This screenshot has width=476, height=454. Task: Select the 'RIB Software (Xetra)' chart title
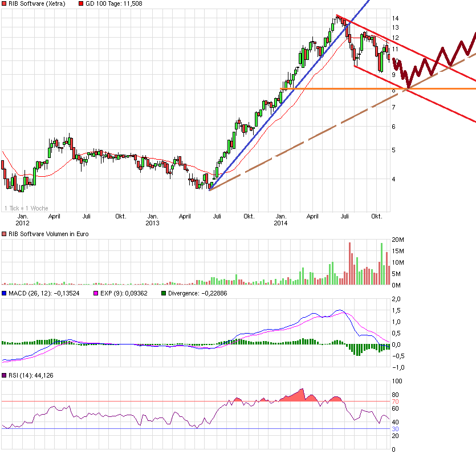[36, 3]
